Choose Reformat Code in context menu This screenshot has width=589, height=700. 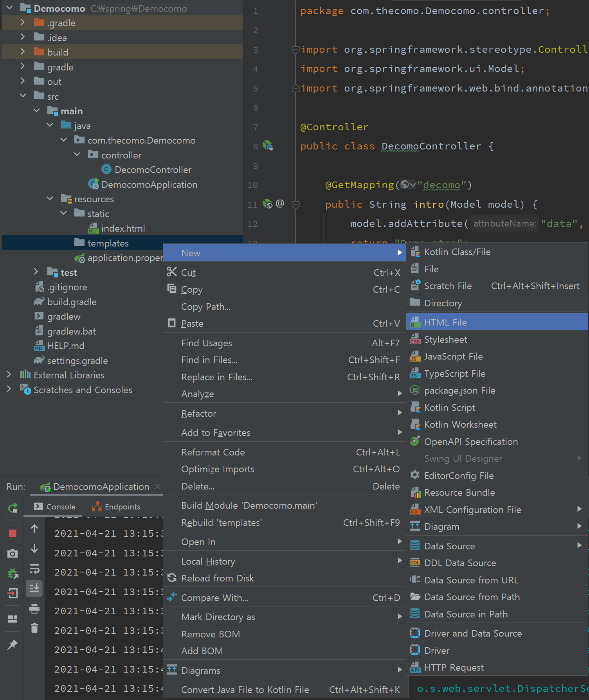[x=285, y=452]
